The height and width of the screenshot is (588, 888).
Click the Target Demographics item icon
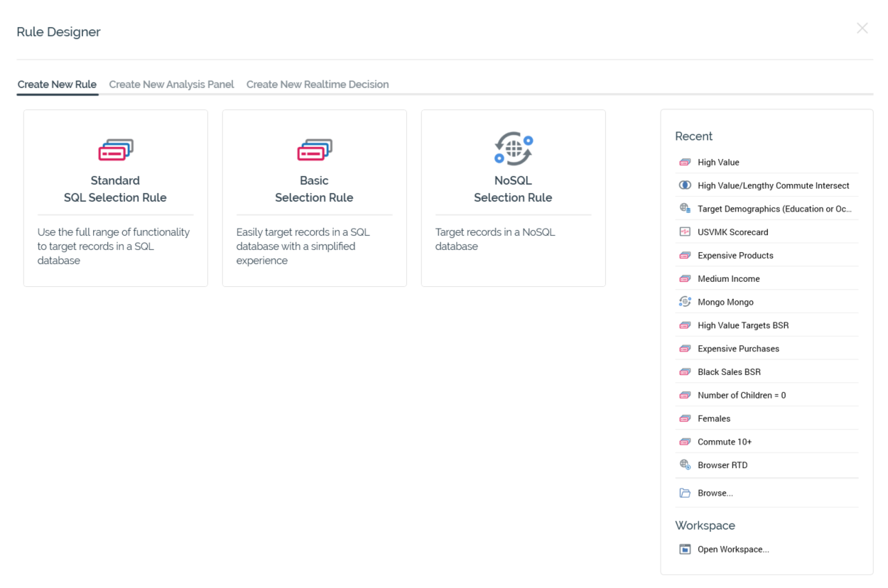tap(685, 209)
